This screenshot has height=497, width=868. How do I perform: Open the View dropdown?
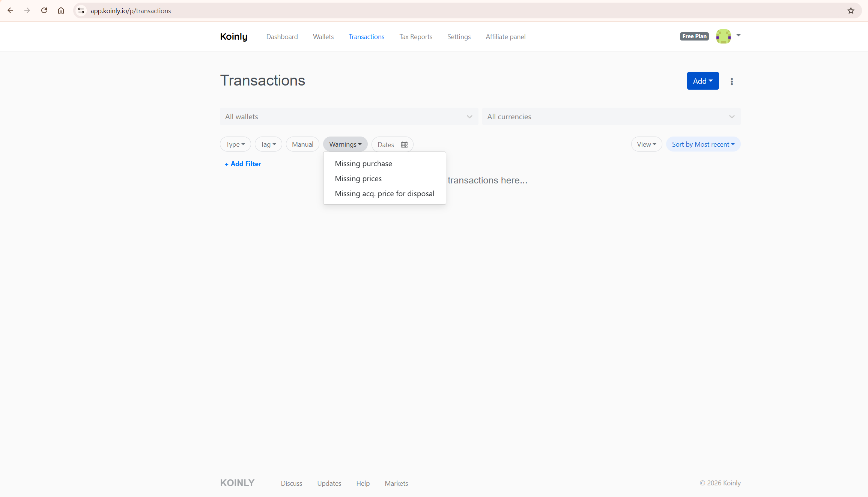(646, 144)
